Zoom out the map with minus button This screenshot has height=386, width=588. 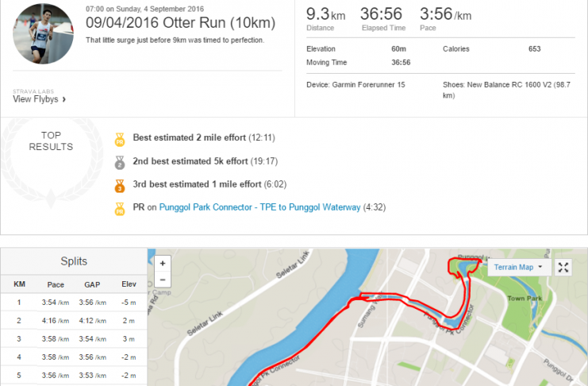(163, 280)
